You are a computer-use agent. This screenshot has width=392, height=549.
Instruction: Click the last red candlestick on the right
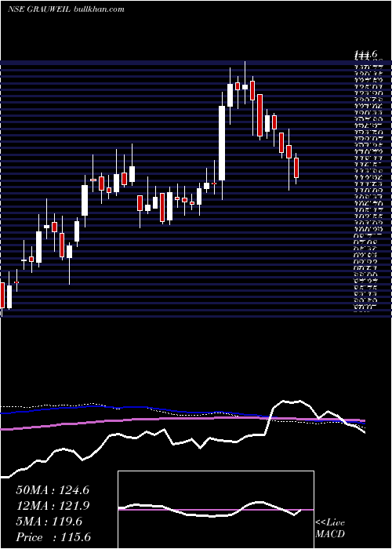click(296, 168)
